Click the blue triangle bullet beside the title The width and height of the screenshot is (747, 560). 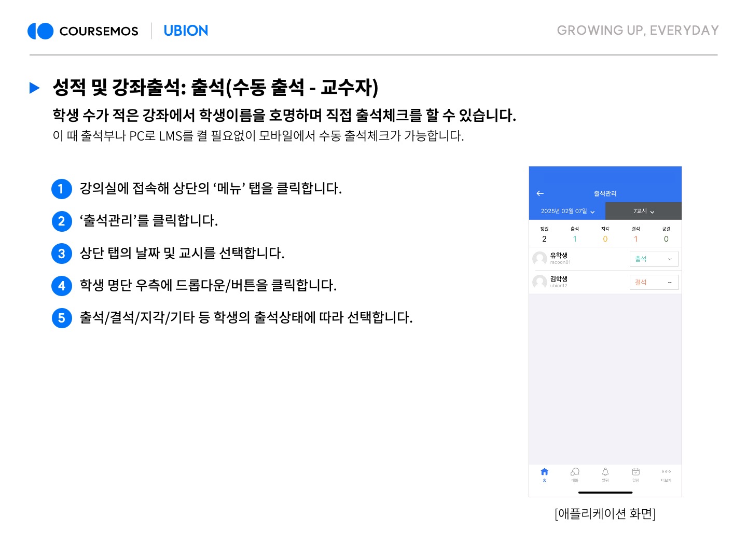pos(35,88)
